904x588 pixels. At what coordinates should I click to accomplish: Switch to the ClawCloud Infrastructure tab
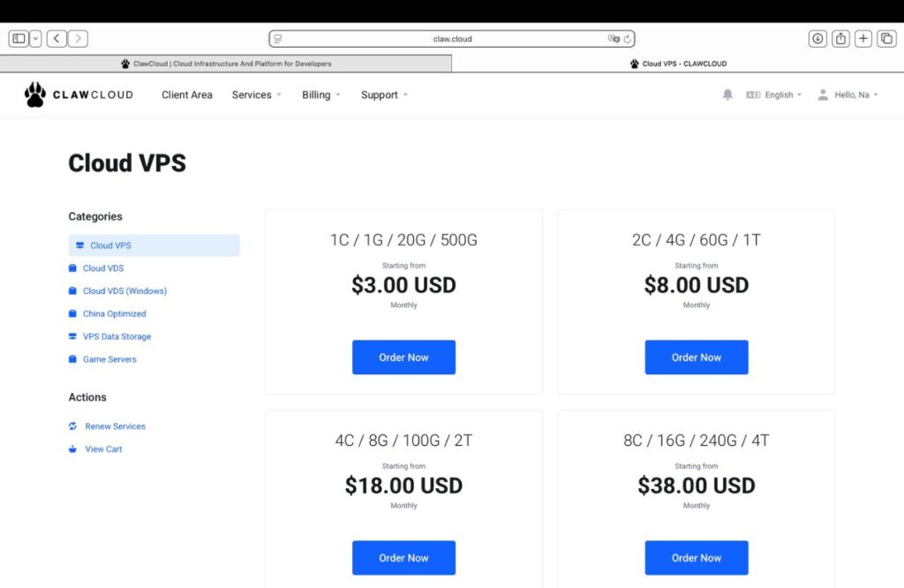(x=226, y=64)
